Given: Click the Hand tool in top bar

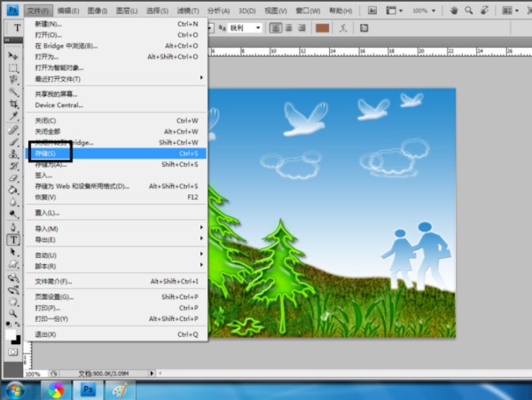Looking at the screenshot, I should pyautogui.click(x=455, y=11).
